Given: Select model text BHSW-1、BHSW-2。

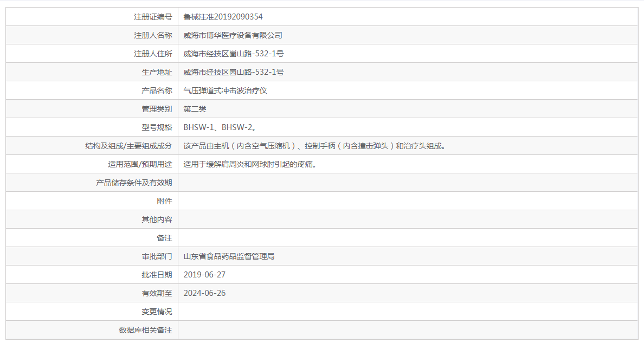Looking at the screenshot, I should (x=221, y=127).
